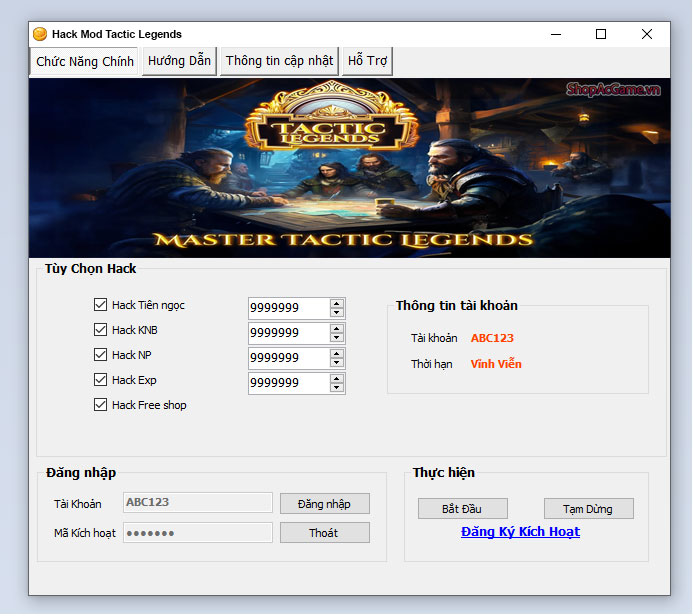Open the Hỗ Trợ tab
Image resolution: width=693 pixels, height=616 pixels.
pyautogui.click(x=367, y=61)
